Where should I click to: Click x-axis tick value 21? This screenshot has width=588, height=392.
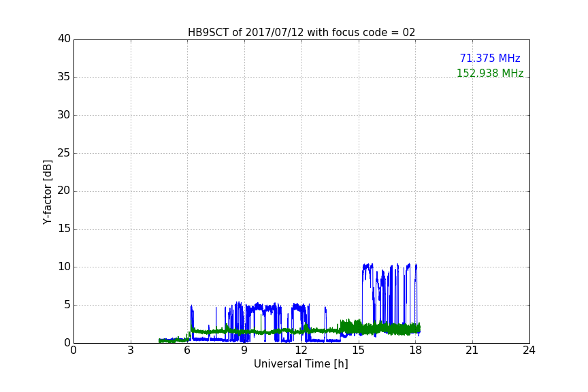point(472,350)
